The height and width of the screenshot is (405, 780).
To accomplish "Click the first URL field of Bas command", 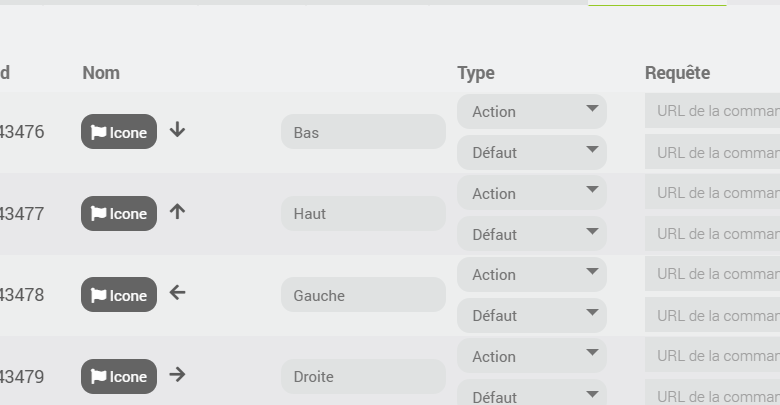I will coord(712,110).
